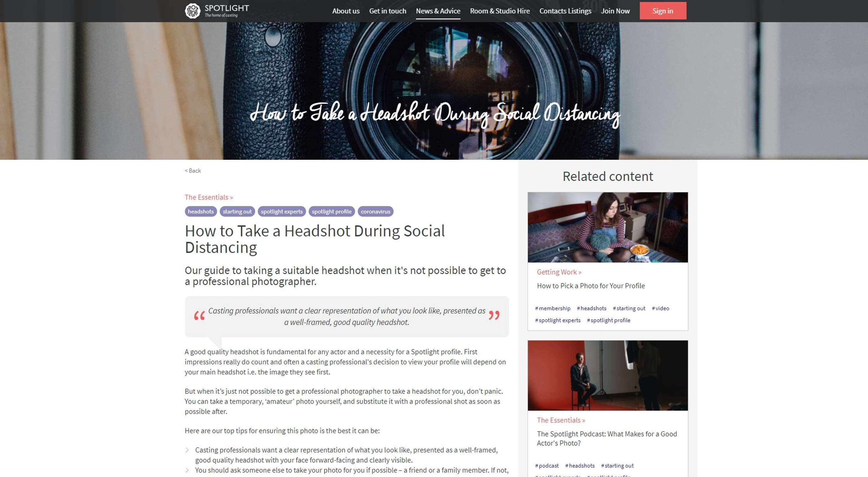Click the #video hashtag
Image resolution: width=868 pixels, height=477 pixels.
(x=661, y=308)
